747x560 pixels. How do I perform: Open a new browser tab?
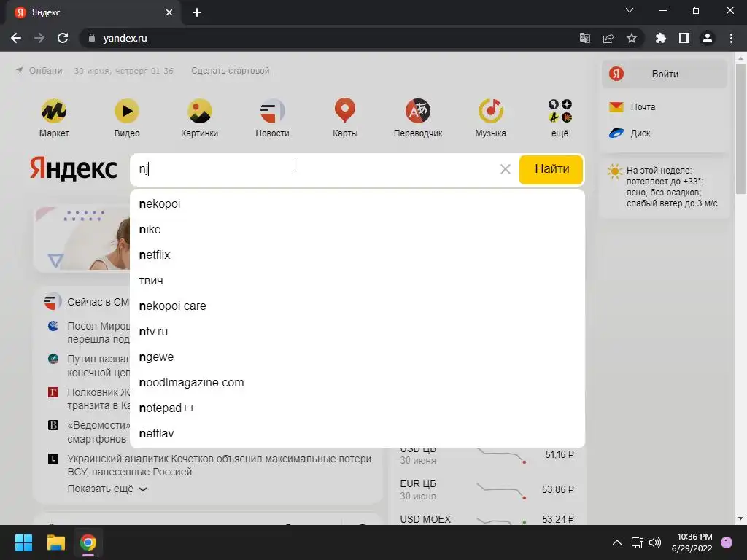pos(197,12)
